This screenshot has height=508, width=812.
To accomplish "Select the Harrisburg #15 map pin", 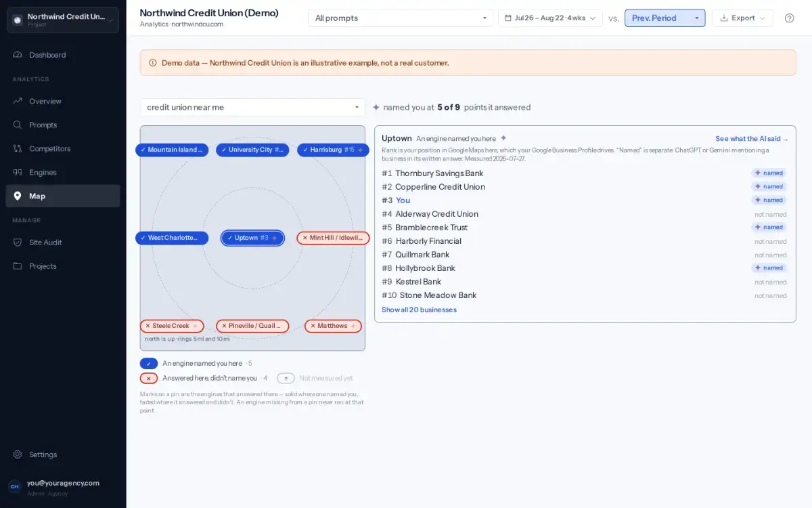I will [x=333, y=150].
